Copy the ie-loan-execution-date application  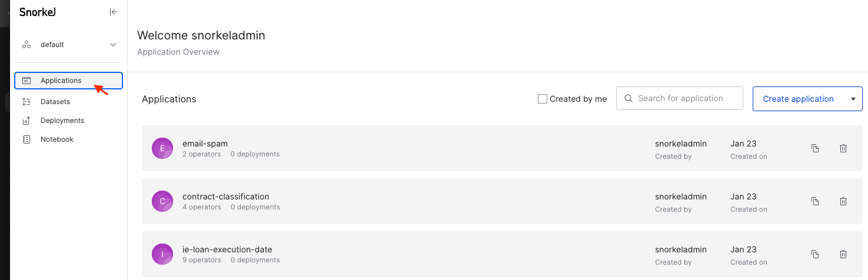[x=815, y=254]
